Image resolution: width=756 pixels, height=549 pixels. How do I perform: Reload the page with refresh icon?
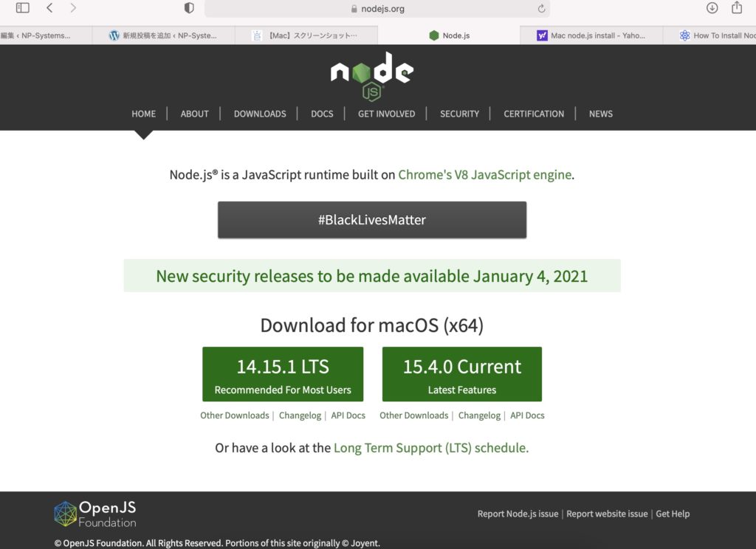[541, 9]
